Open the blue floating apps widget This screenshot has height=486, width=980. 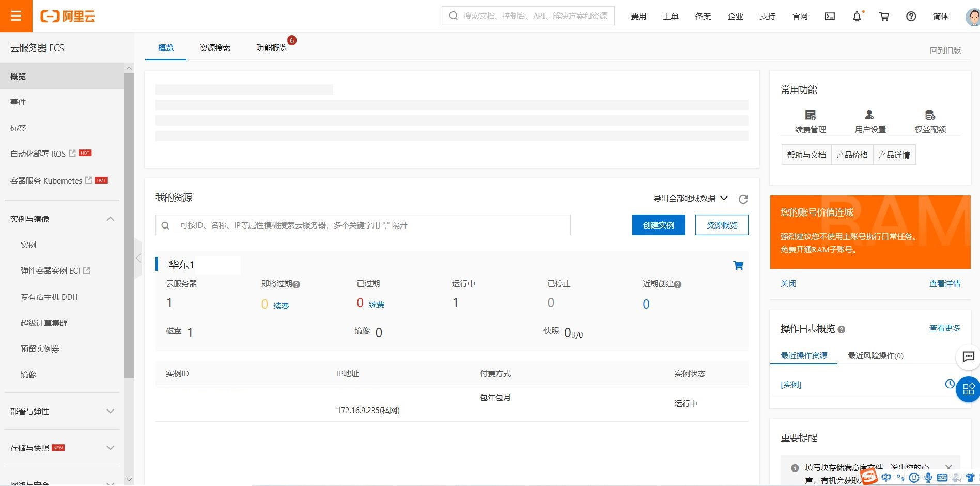pos(968,389)
